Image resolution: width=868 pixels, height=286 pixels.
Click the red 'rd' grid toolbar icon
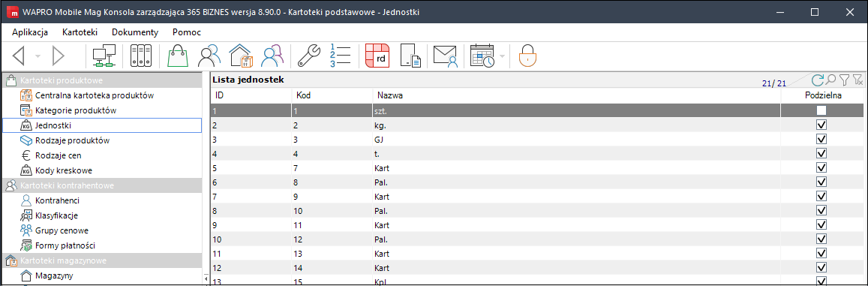tap(377, 56)
